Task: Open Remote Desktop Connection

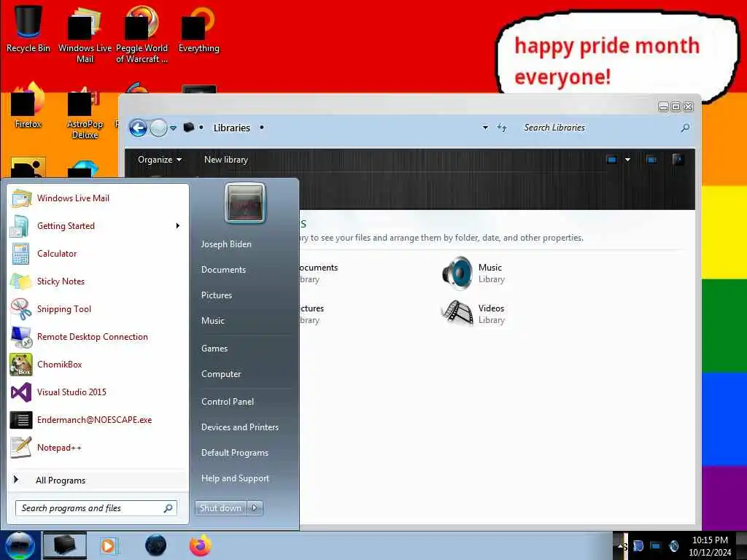Action: (x=98, y=337)
